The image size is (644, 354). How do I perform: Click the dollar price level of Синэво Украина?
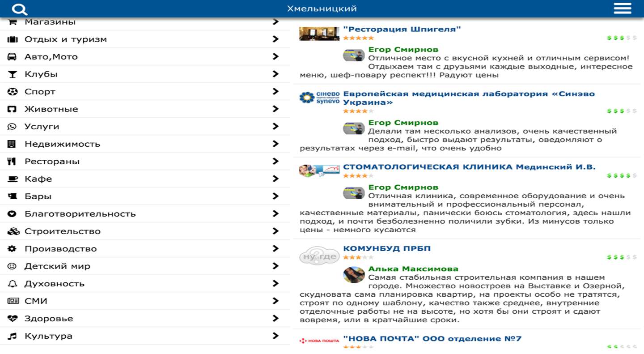point(622,111)
